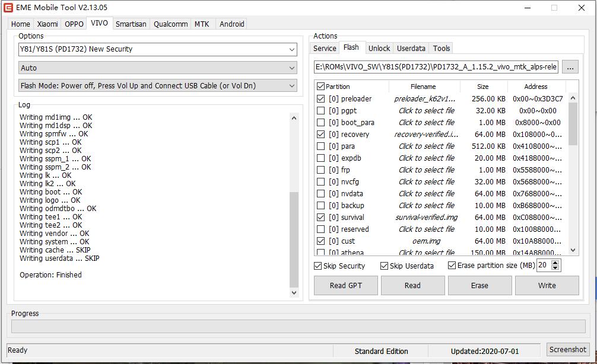Click the recovery-verified.i... filename cell

[x=426, y=134]
